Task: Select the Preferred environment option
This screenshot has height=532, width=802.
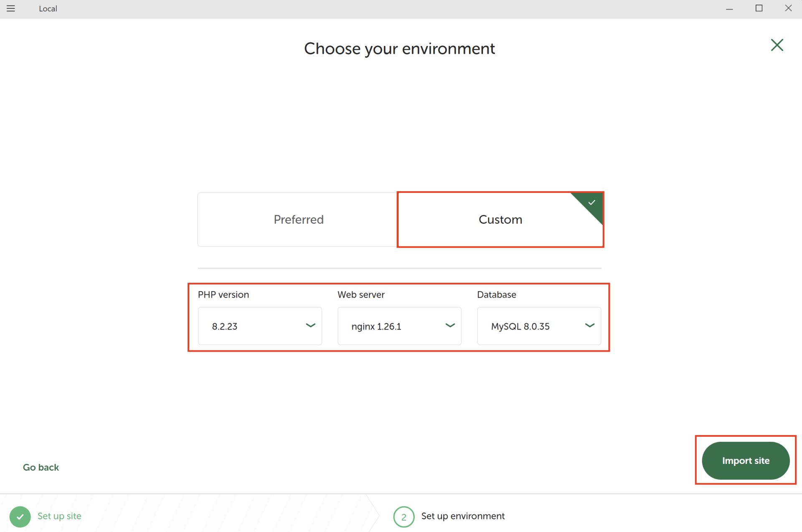Action: (x=298, y=220)
